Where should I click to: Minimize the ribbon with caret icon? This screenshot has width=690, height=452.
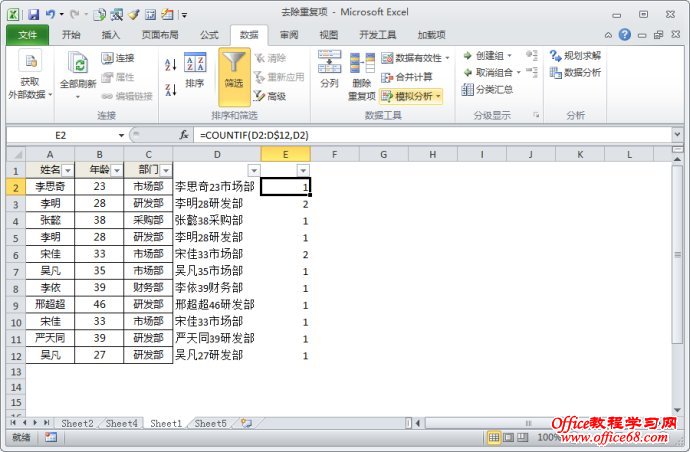pyautogui.click(x=608, y=35)
